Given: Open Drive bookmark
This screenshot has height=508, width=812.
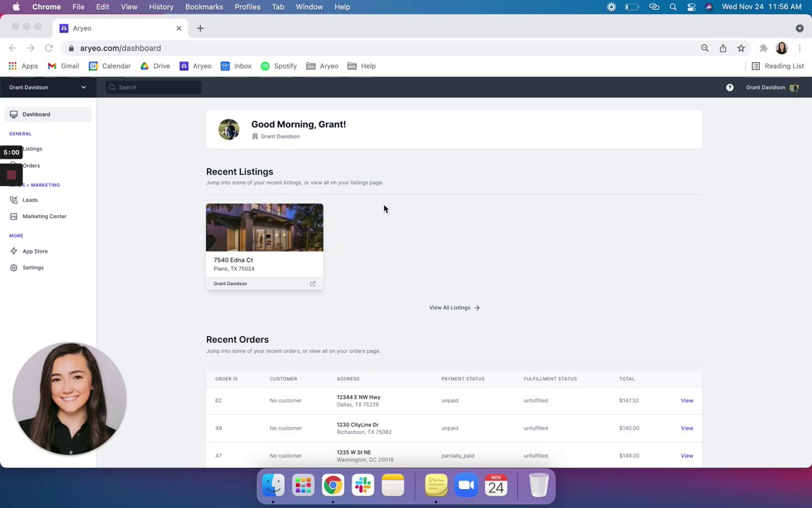Looking at the screenshot, I should 155,66.
